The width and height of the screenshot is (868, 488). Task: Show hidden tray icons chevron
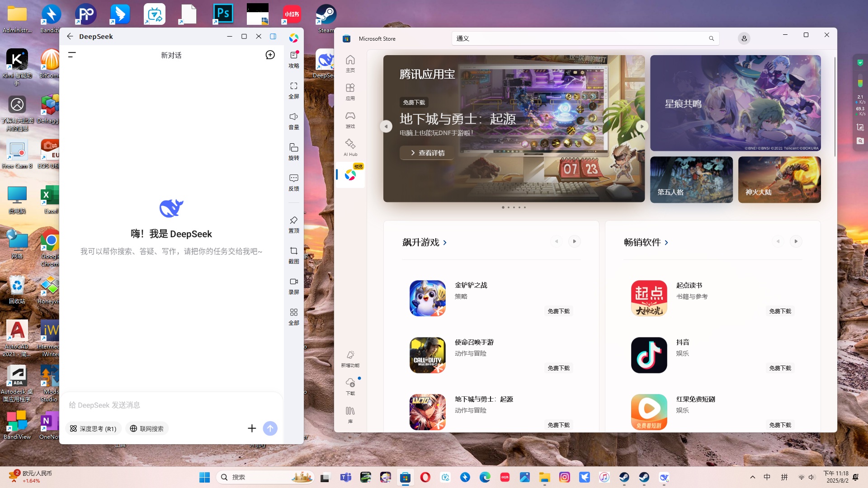pyautogui.click(x=752, y=477)
